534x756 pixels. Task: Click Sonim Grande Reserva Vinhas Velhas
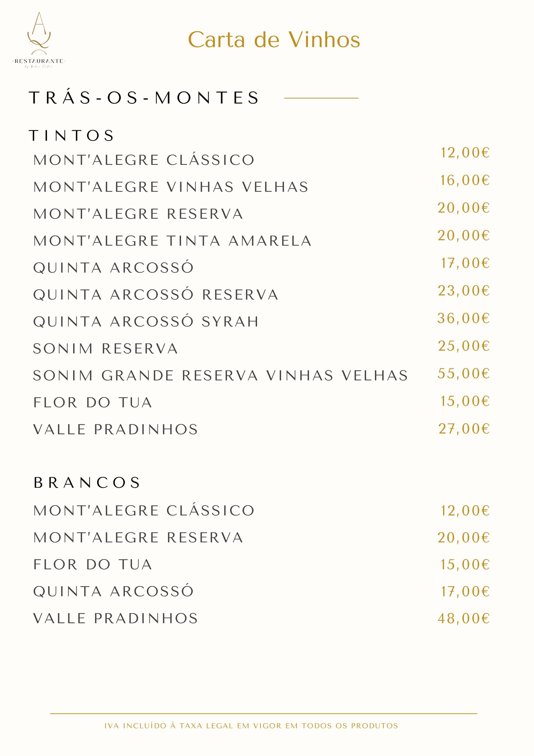[220, 376]
